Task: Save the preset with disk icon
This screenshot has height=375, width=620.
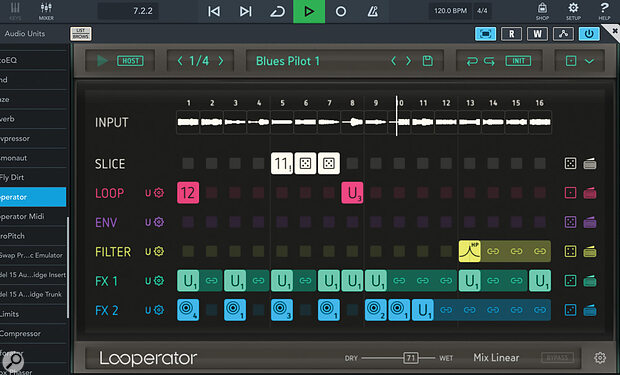Action: 427,61
